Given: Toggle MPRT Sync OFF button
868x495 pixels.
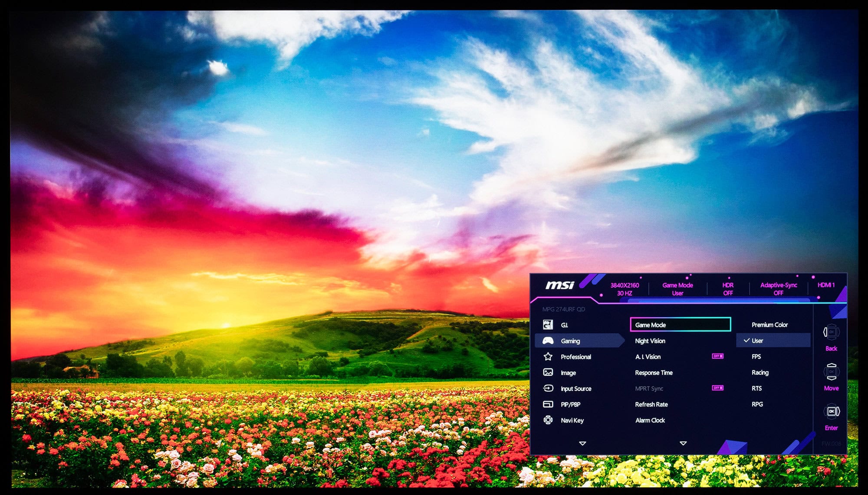Looking at the screenshot, I should point(717,388).
